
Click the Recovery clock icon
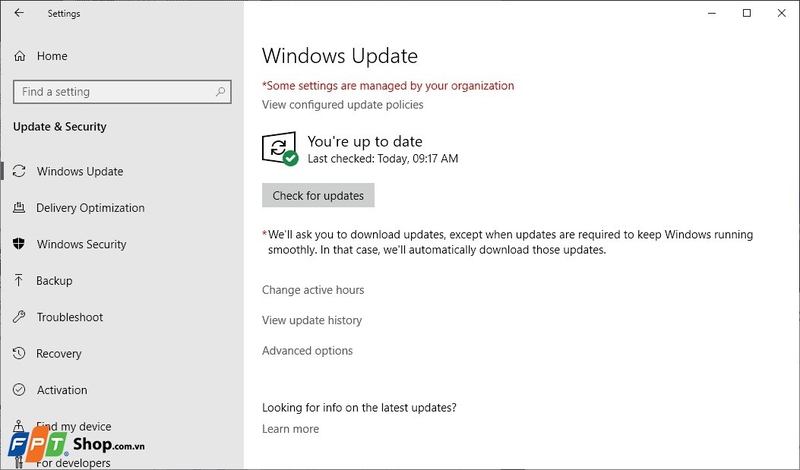coord(19,353)
